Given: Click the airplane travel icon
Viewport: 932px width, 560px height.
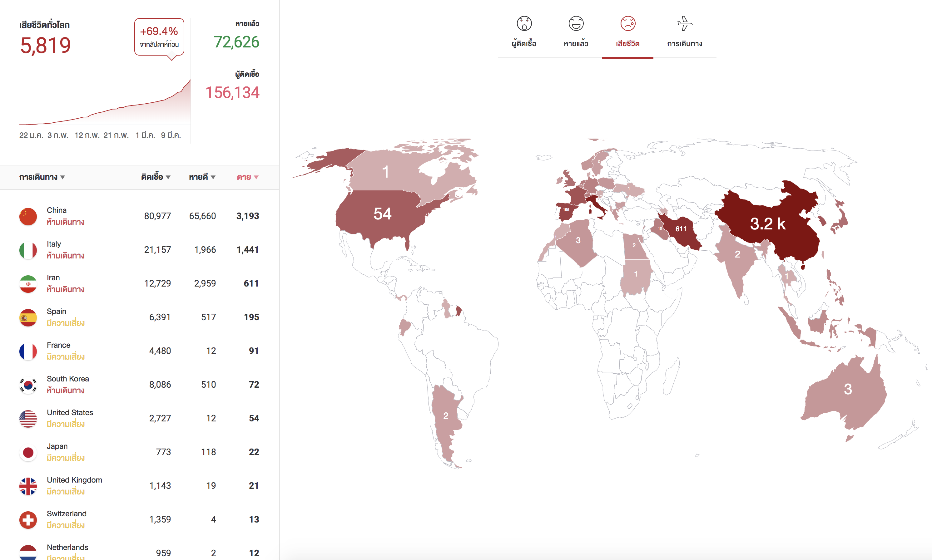Looking at the screenshot, I should click(x=684, y=24).
